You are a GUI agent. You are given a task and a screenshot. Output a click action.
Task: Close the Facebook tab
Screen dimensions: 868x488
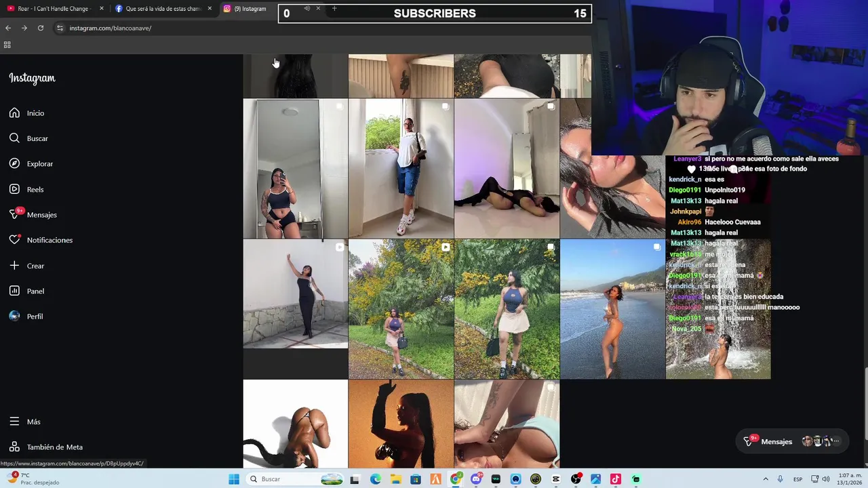(210, 9)
